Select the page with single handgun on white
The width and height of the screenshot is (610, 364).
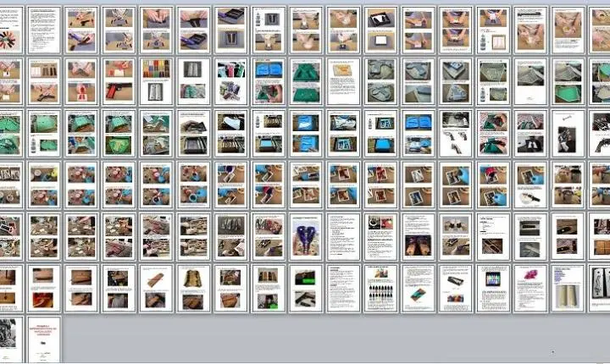[x=566, y=133]
